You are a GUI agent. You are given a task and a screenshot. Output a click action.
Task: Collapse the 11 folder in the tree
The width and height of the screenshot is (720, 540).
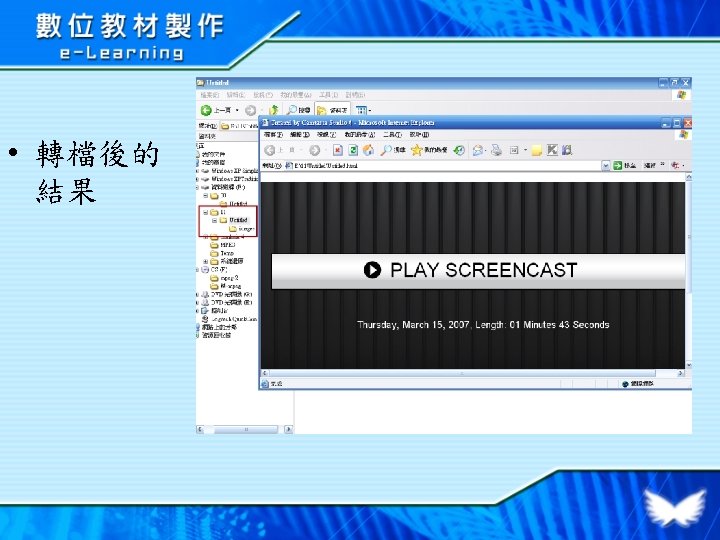point(206,213)
